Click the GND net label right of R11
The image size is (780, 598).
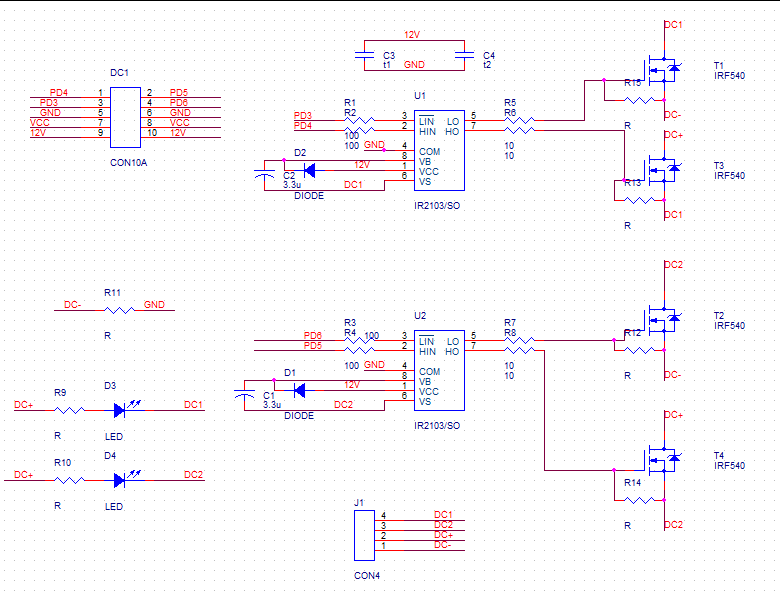(x=154, y=304)
